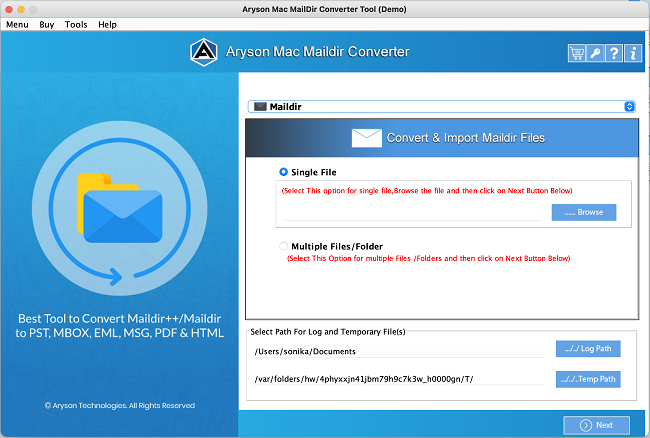Viewport: 650px width, 438px height.
Task: Click the Aryson Technologies copyright text
Action: click(x=120, y=405)
